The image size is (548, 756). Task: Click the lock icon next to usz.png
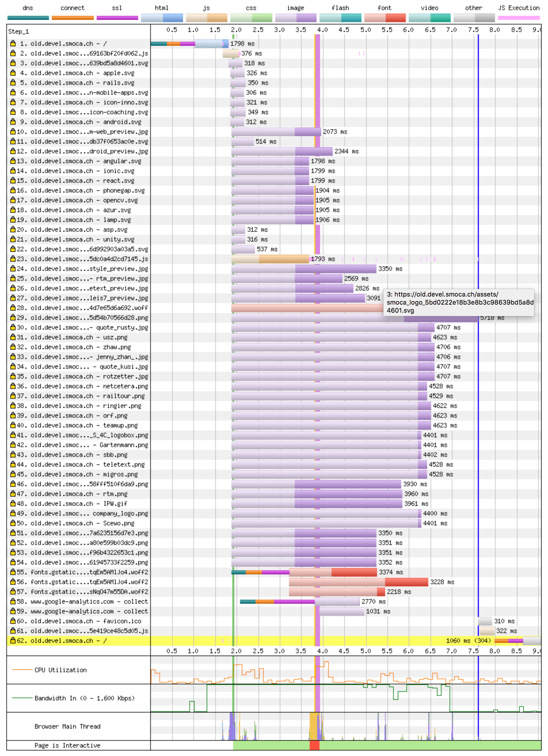13,337
